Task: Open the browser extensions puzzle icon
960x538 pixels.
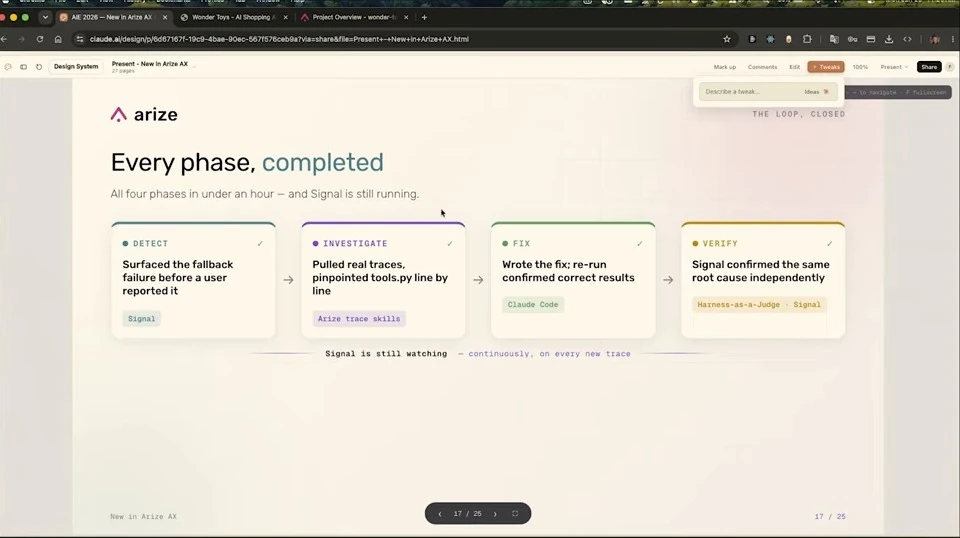Action: [x=807, y=39]
